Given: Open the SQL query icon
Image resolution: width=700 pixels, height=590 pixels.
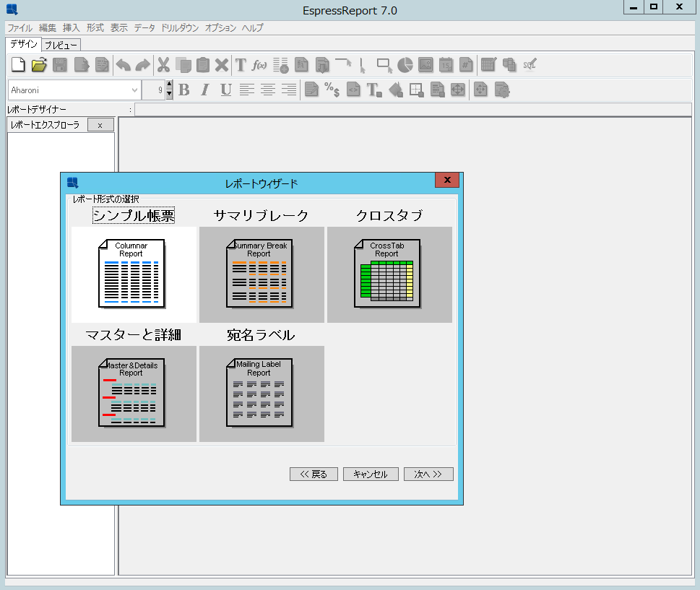Looking at the screenshot, I should (x=530, y=65).
